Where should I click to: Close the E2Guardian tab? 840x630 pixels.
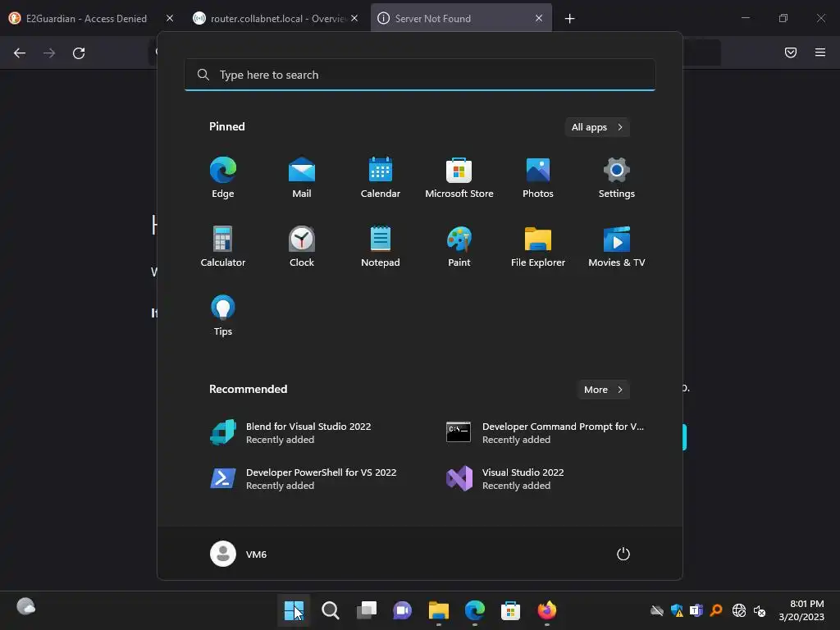(x=170, y=18)
